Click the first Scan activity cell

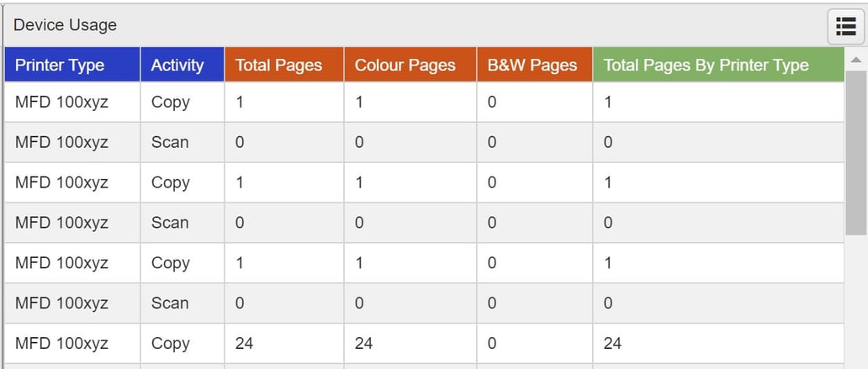[170, 142]
